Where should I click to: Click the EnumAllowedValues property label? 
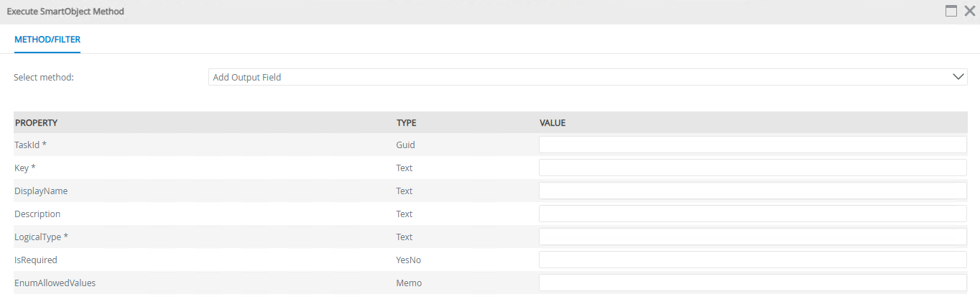pyautogui.click(x=55, y=283)
